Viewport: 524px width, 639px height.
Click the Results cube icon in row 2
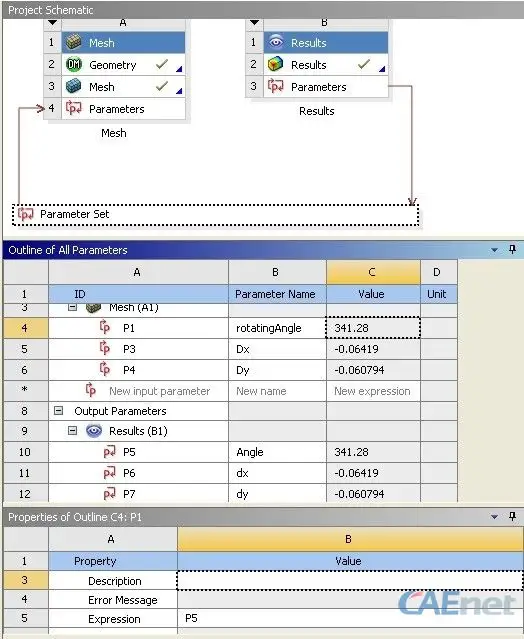tap(276, 64)
